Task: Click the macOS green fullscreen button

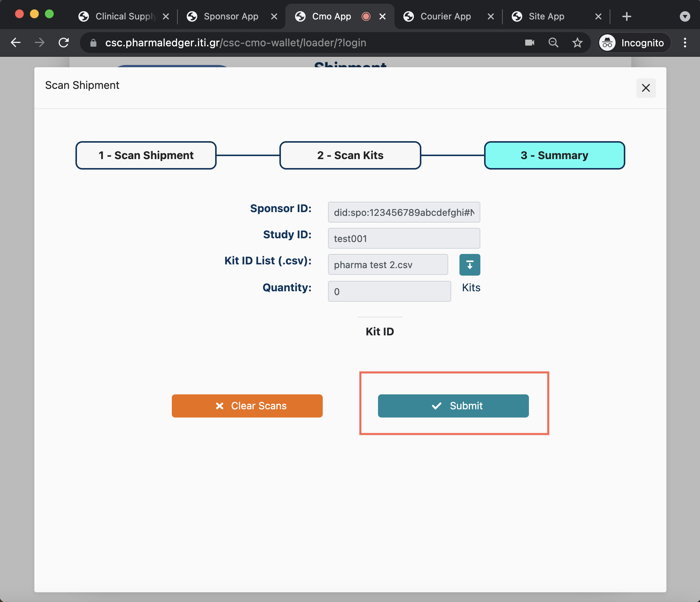Action: (x=49, y=14)
